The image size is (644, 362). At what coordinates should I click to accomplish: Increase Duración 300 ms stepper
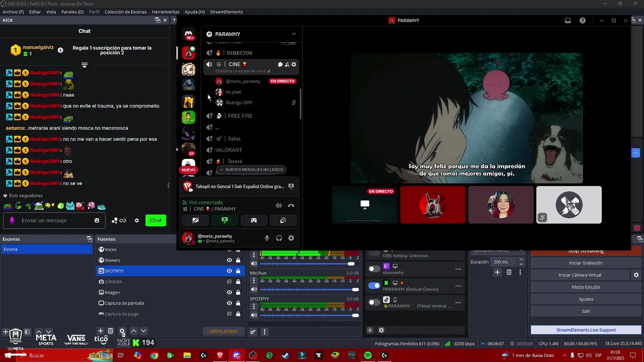click(x=521, y=259)
